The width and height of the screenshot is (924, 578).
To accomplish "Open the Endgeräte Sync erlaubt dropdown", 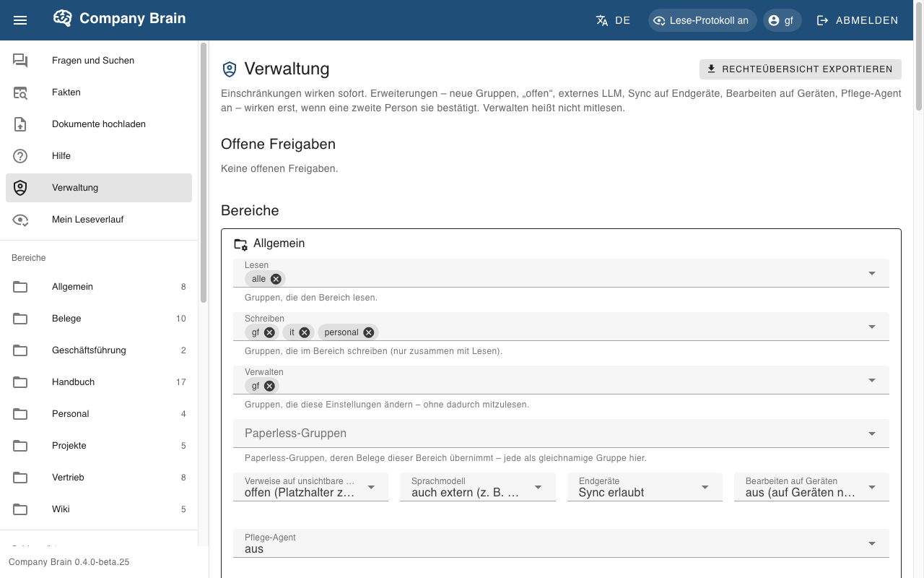I will [645, 487].
